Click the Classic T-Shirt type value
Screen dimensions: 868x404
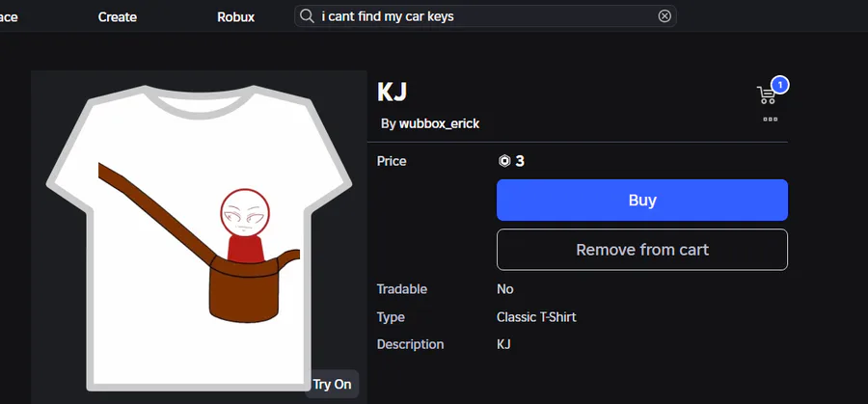536,317
